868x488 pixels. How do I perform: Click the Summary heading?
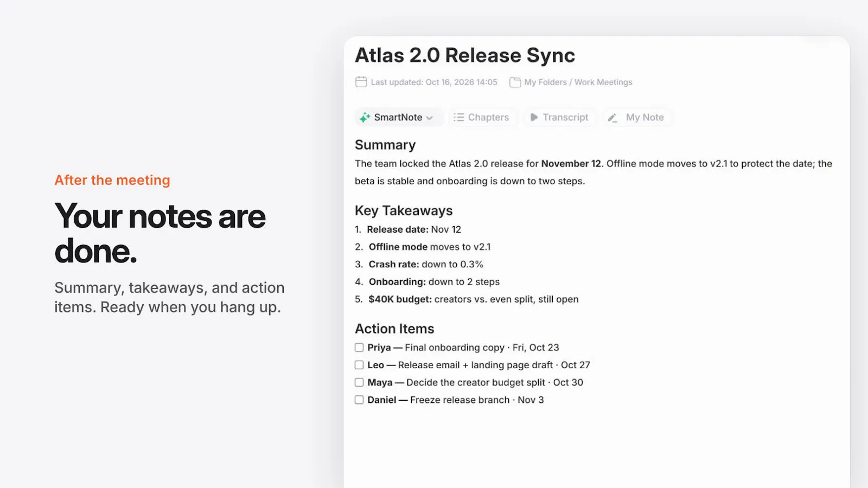[385, 145]
